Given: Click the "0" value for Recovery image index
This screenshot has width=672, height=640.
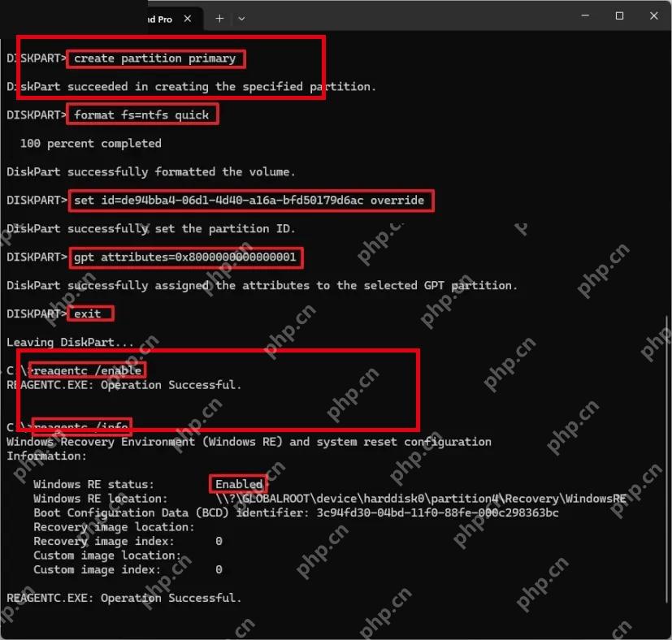Looking at the screenshot, I should [x=219, y=542].
